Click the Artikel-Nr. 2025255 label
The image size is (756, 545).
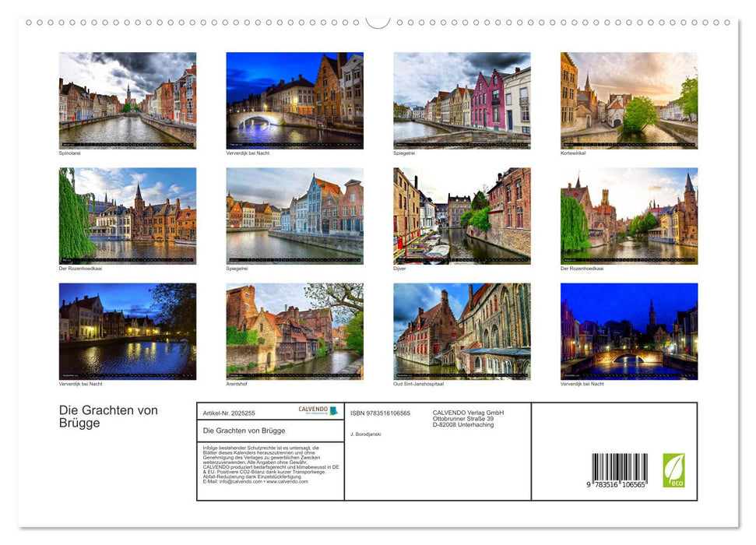pos(229,413)
